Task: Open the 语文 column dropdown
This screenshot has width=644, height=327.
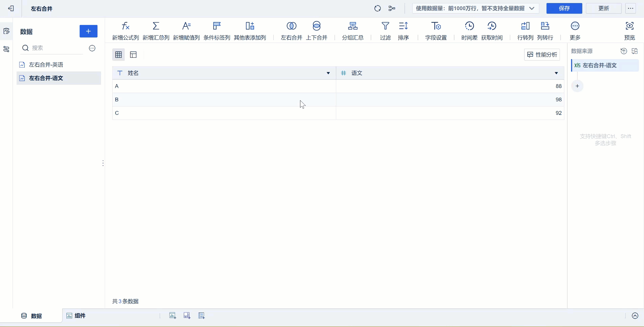Action: click(x=556, y=73)
